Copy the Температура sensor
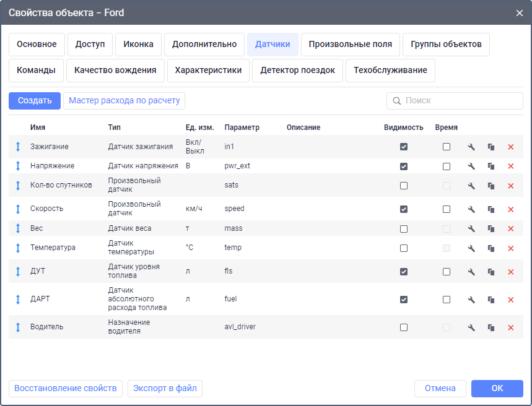This screenshot has height=406, width=532. pyautogui.click(x=491, y=248)
